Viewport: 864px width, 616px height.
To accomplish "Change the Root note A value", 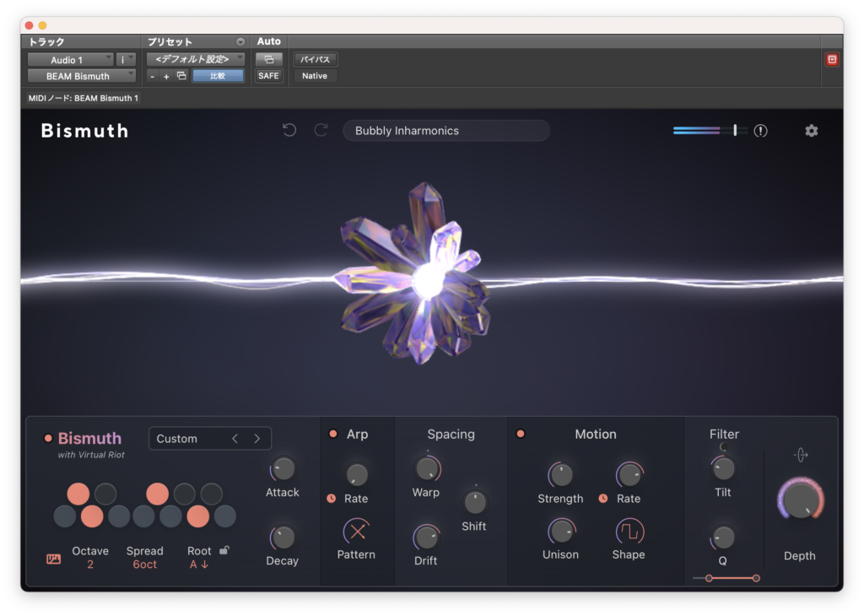I will click(199, 565).
